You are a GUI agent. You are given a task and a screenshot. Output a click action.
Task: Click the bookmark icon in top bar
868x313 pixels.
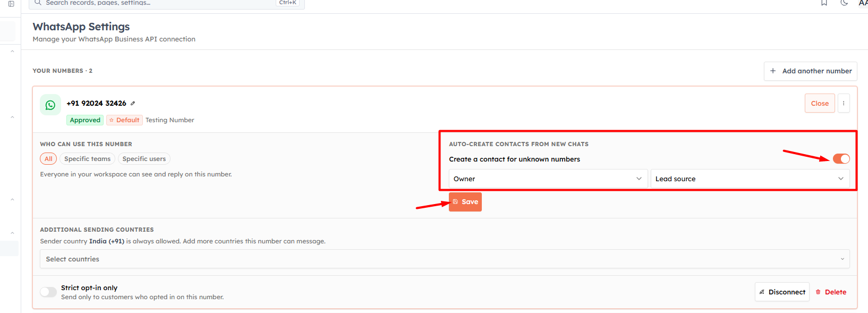pyautogui.click(x=824, y=3)
